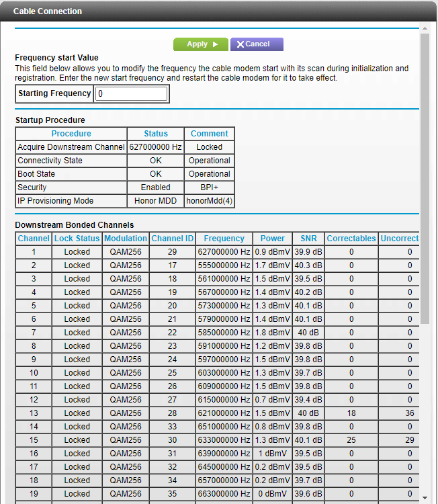Image resolution: width=438 pixels, height=504 pixels.
Task: Click the Channel ID column header
Action: coord(173,239)
